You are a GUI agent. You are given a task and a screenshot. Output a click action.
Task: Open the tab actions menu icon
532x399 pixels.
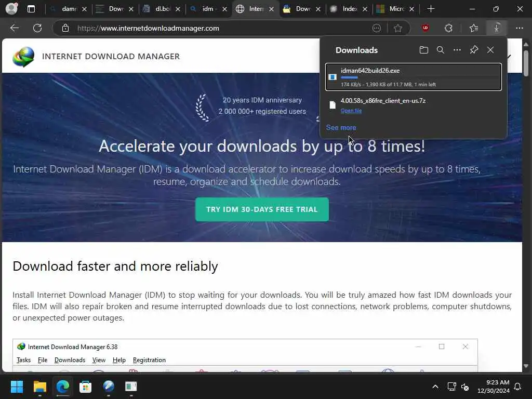coord(31,9)
